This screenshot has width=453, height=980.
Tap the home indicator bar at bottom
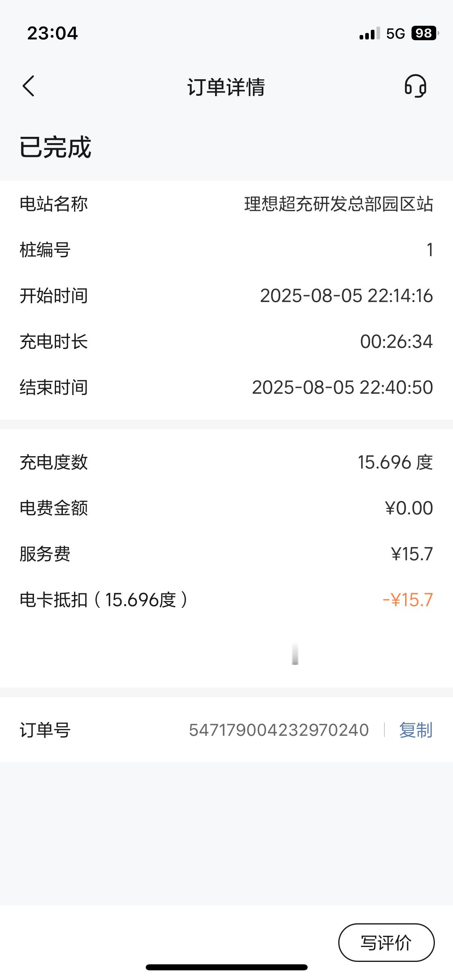pos(227,967)
